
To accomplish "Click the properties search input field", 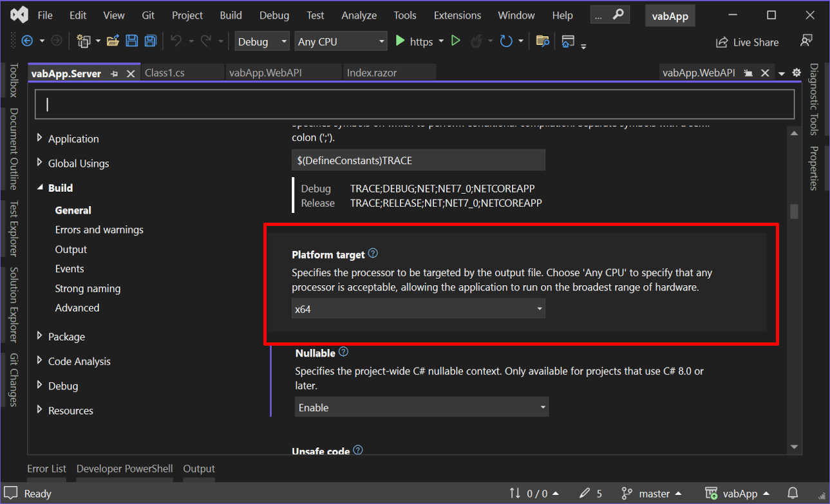I will tap(415, 104).
